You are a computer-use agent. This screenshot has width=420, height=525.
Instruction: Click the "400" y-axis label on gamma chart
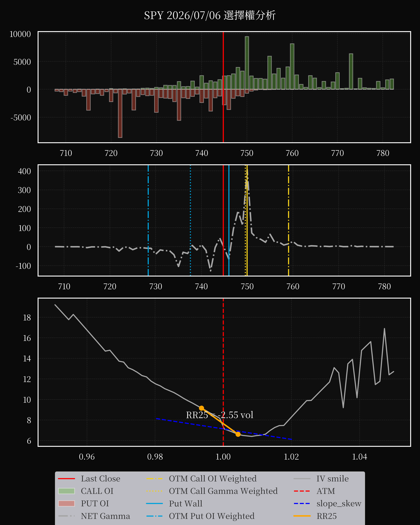pos(24,171)
